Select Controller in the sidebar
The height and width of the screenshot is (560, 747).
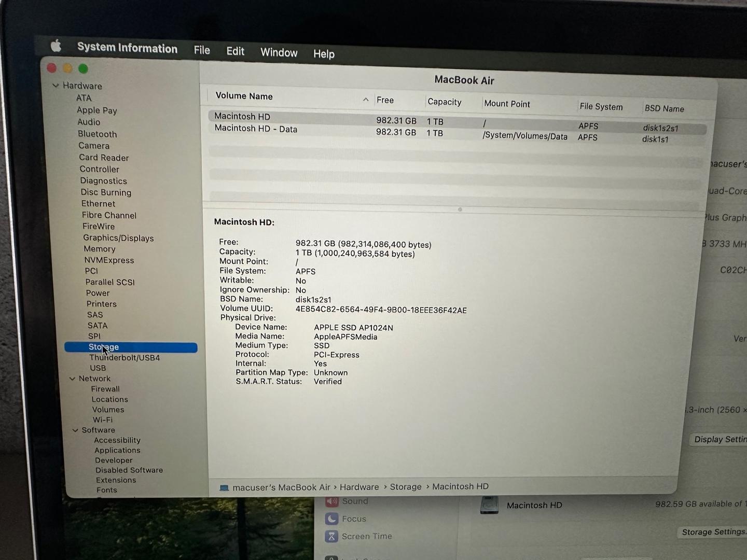point(99,169)
